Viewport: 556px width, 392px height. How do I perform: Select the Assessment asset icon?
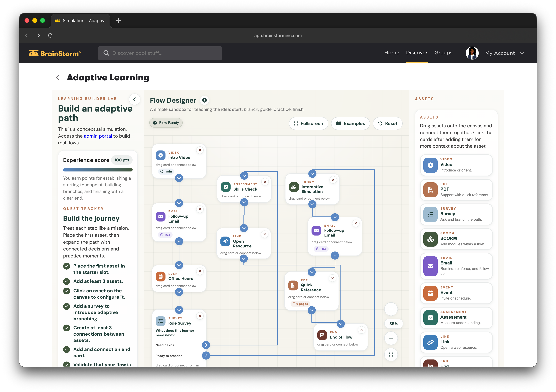point(431,317)
